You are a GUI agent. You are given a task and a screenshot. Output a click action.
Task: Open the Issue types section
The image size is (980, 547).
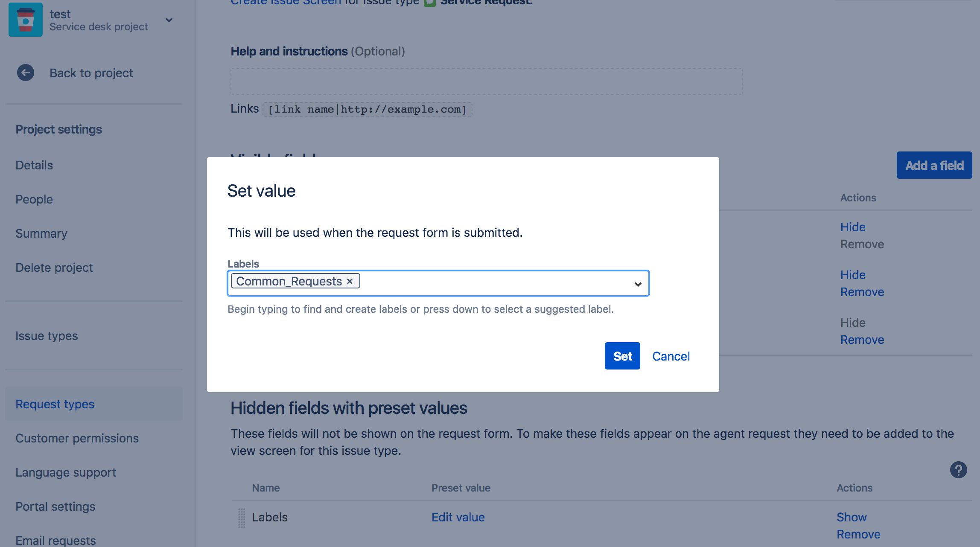pos(47,335)
